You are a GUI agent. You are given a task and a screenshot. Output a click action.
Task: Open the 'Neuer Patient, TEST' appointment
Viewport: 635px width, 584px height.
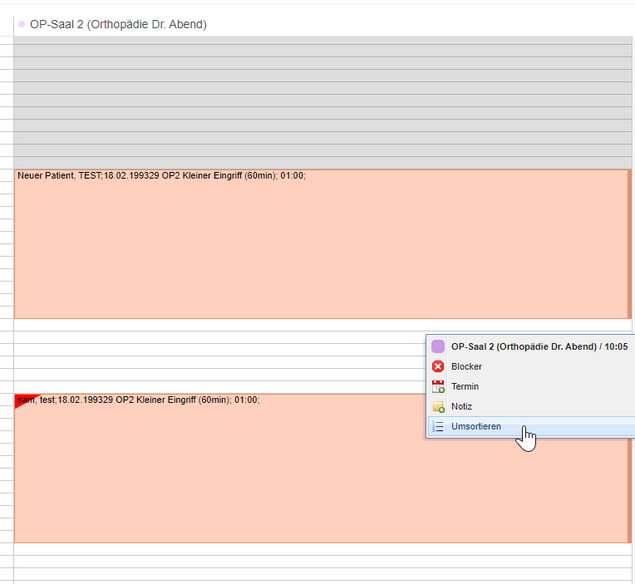[300, 250]
